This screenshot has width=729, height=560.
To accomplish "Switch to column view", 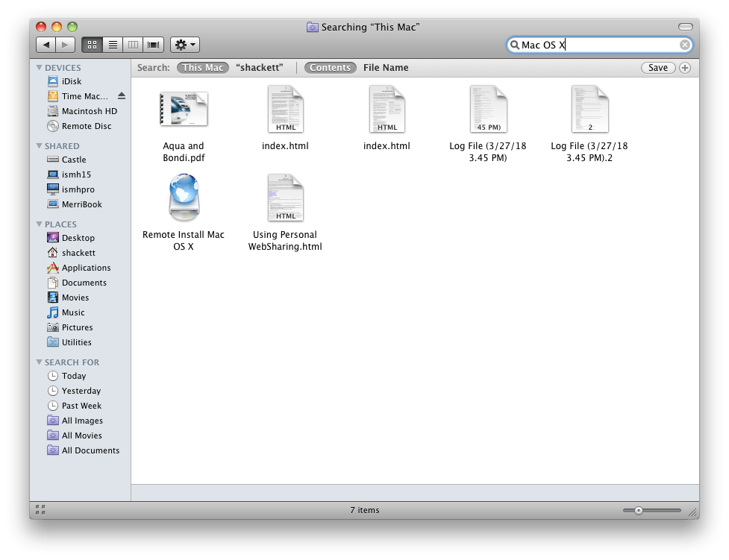I will 133,45.
